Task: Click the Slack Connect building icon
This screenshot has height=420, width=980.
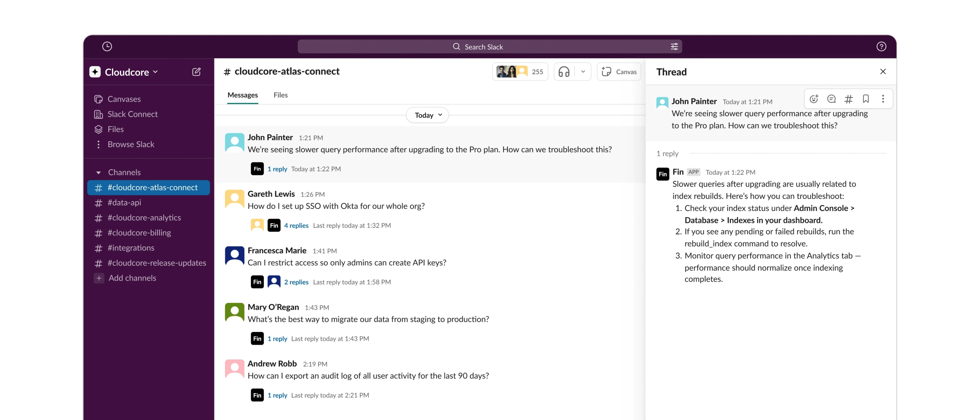Action: pyautogui.click(x=99, y=114)
